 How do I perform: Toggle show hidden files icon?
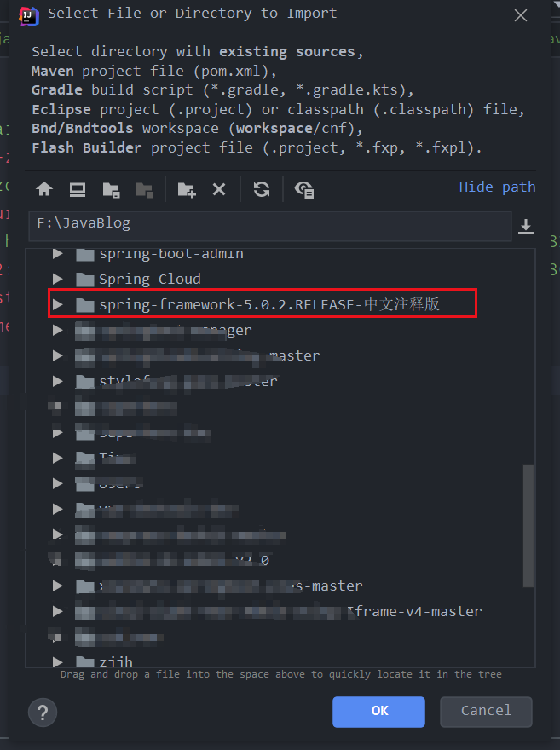click(304, 190)
